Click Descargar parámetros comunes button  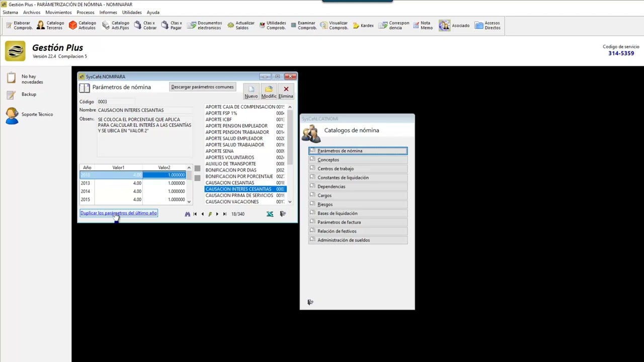point(202,87)
